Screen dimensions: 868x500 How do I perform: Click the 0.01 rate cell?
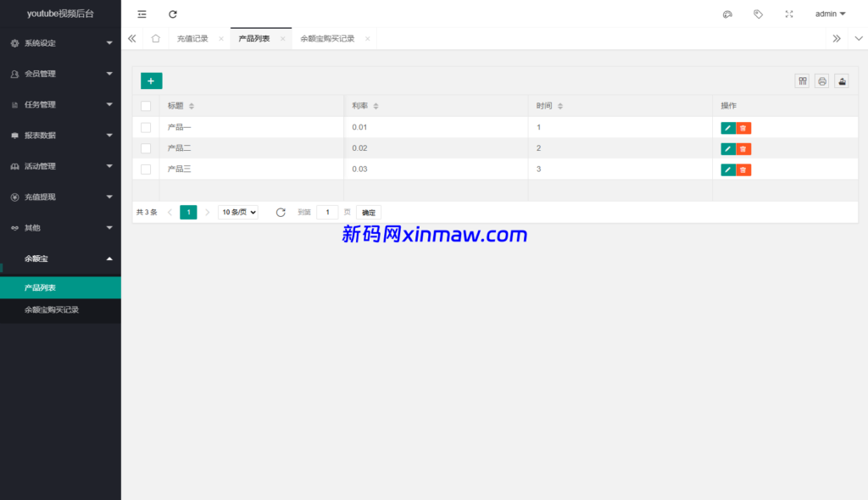coord(436,127)
